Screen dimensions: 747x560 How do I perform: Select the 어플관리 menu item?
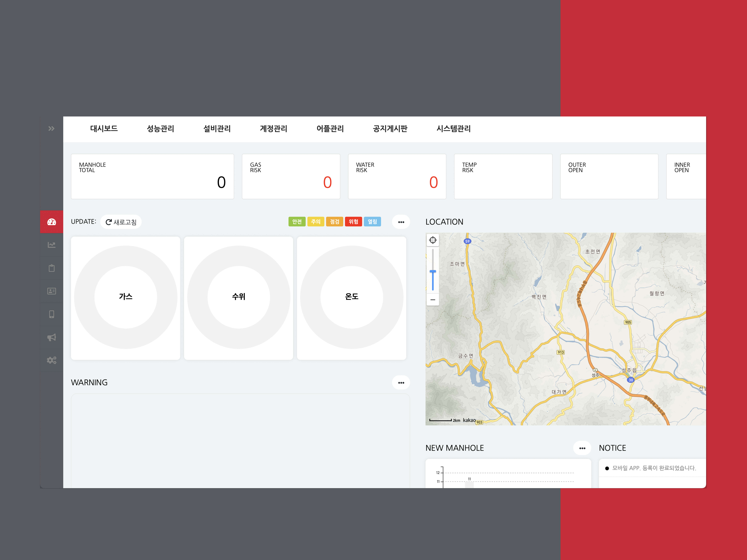click(x=330, y=129)
